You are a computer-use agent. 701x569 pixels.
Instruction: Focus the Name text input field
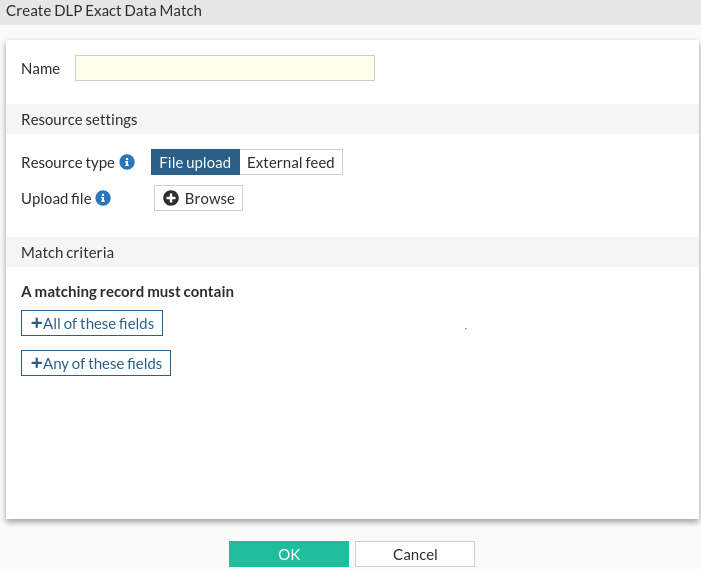pyautogui.click(x=224, y=68)
